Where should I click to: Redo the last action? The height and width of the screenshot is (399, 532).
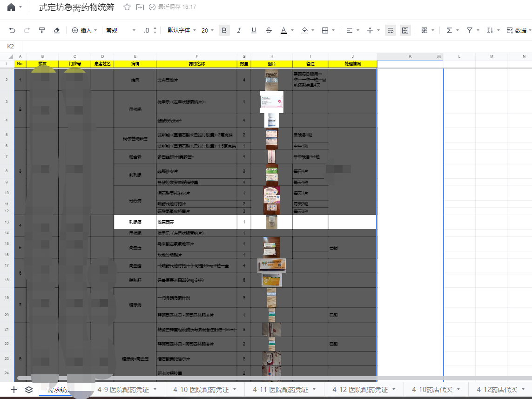coord(27,31)
